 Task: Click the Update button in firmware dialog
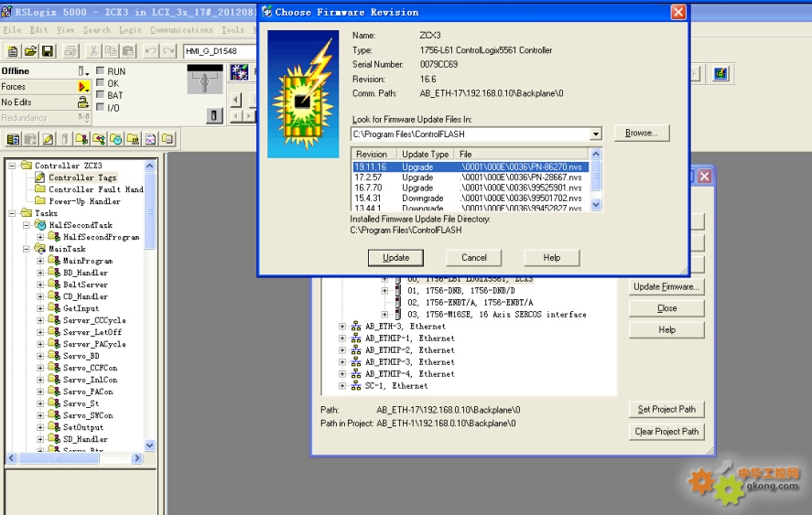pos(395,258)
